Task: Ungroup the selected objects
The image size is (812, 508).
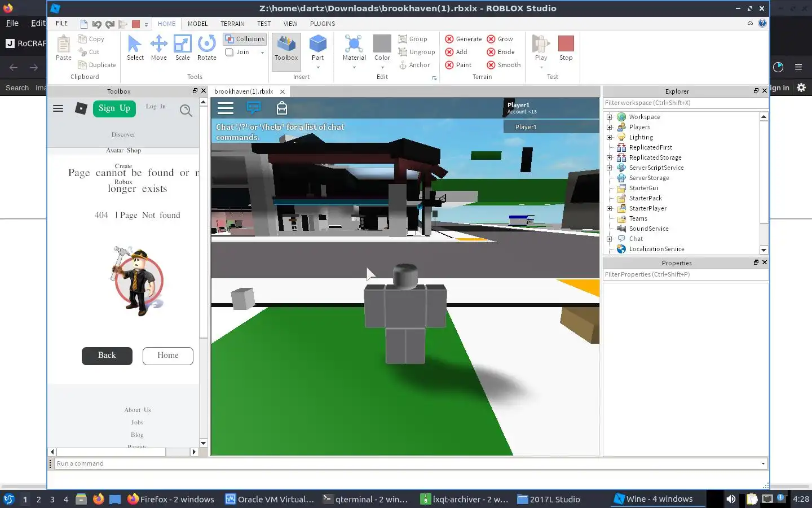Action: click(417, 52)
